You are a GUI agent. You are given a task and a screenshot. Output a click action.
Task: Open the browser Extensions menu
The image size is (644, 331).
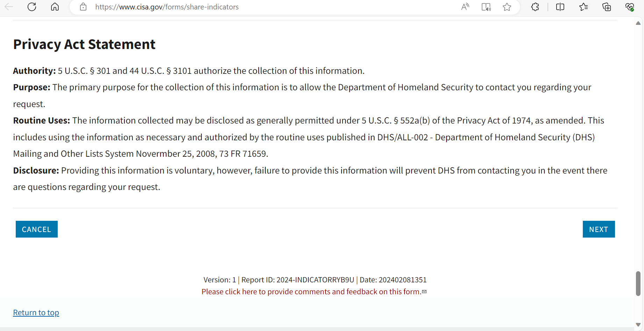pyautogui.click(x=535, y=7)
